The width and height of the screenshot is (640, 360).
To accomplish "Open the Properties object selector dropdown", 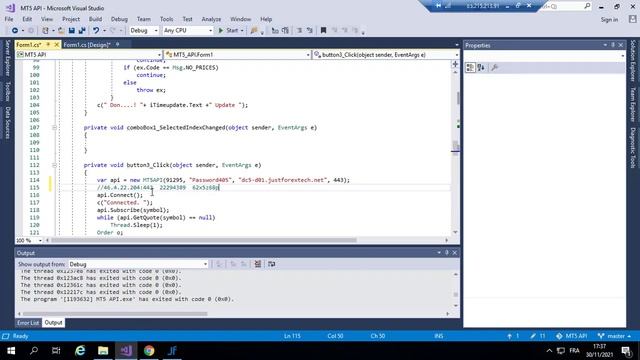I will [x=544, y=55].
